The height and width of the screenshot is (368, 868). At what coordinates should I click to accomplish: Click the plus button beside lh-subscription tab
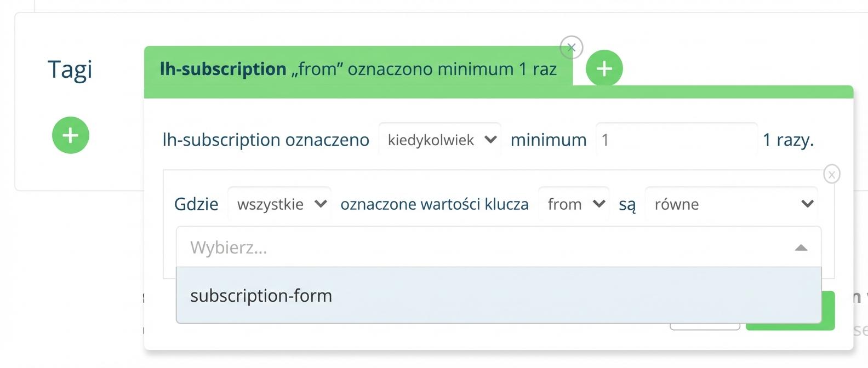(604, 68)
